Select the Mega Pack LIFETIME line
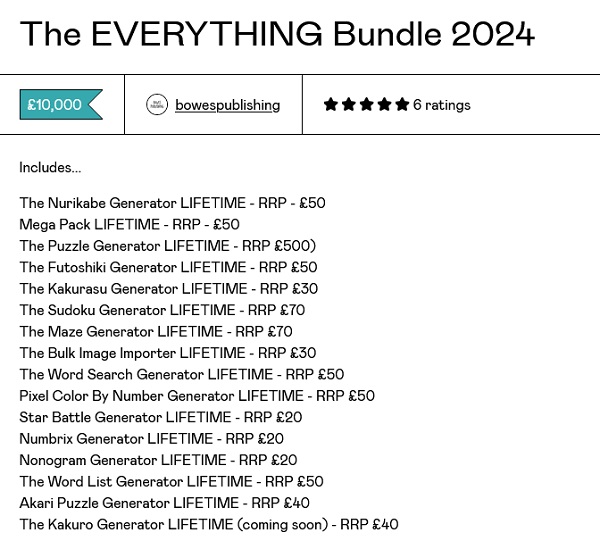This screenshot has width=600, height=541. pos(129,225)
